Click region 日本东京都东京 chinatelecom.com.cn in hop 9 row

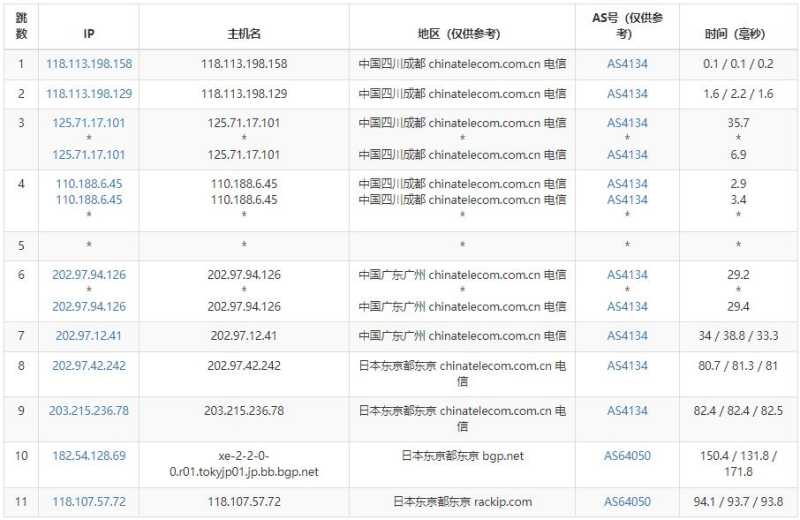click(x=462, y=418)
